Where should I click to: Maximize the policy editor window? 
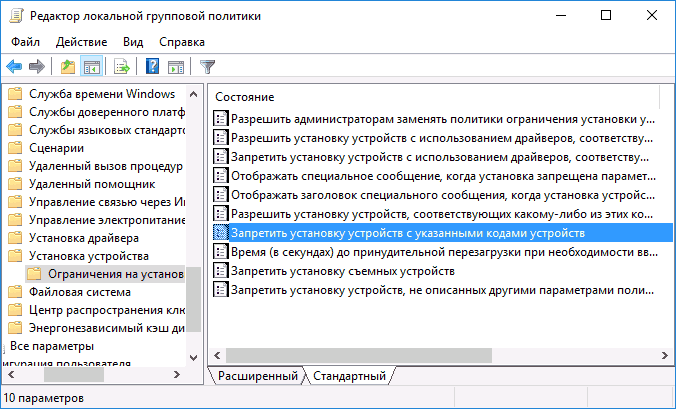pyautogui.click(x=606, y=16)
